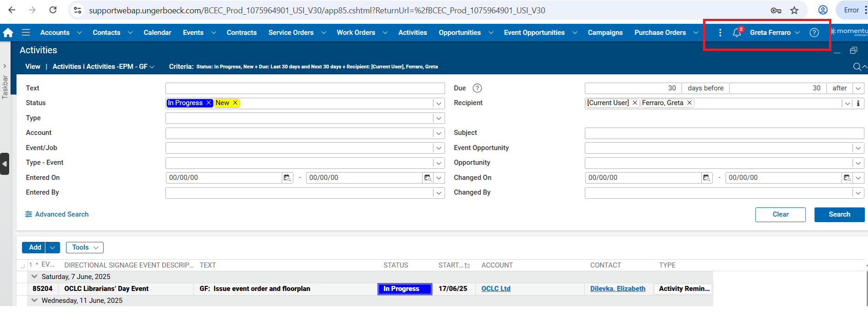868x324 pixels.
Task: Open Entered On end date calendar picker
Action: click(x=428, y=178)
